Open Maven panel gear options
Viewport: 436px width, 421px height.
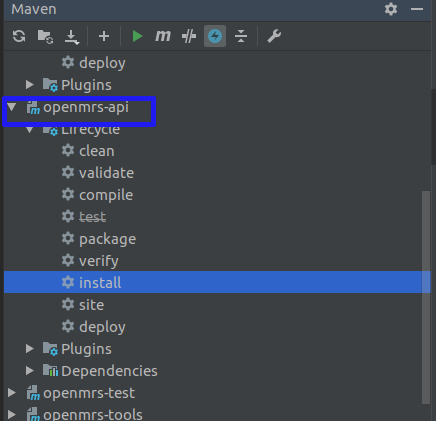coord(391,9)
